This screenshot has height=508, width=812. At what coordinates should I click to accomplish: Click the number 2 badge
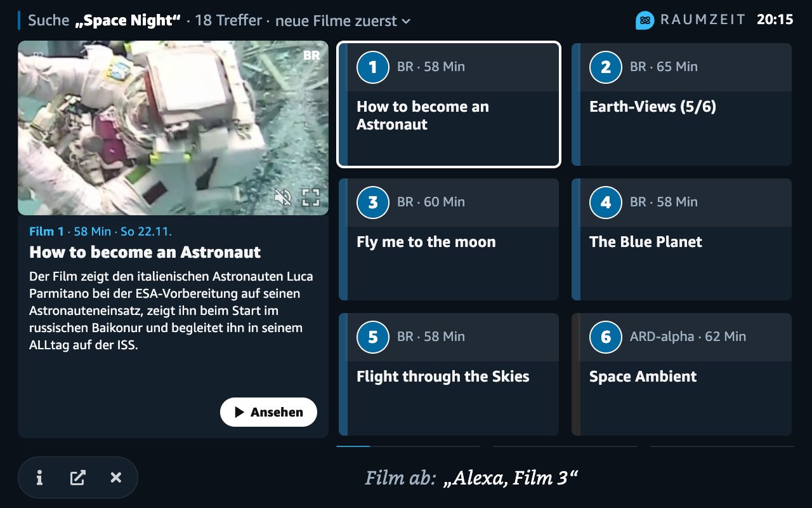coord(605,67)
